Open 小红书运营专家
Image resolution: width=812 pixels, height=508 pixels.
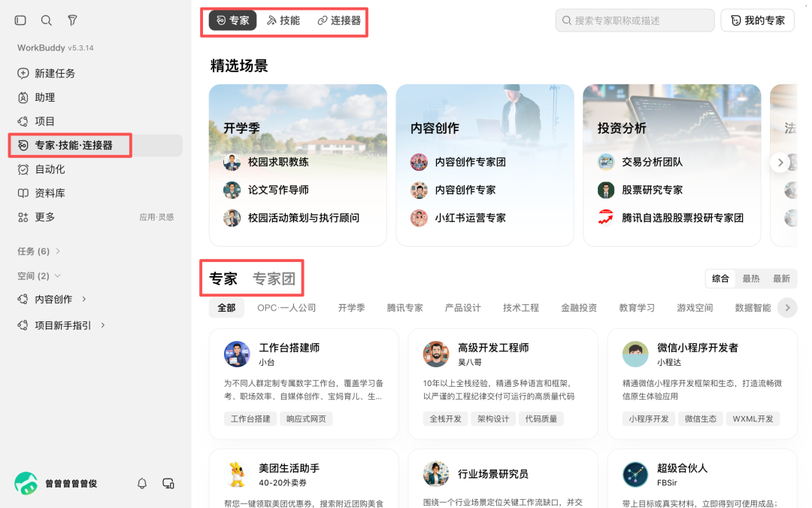pos(459,218)
